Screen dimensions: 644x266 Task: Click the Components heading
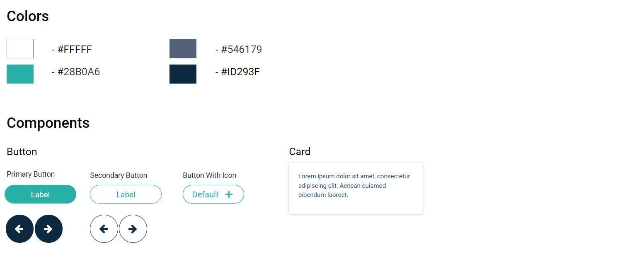48,123
